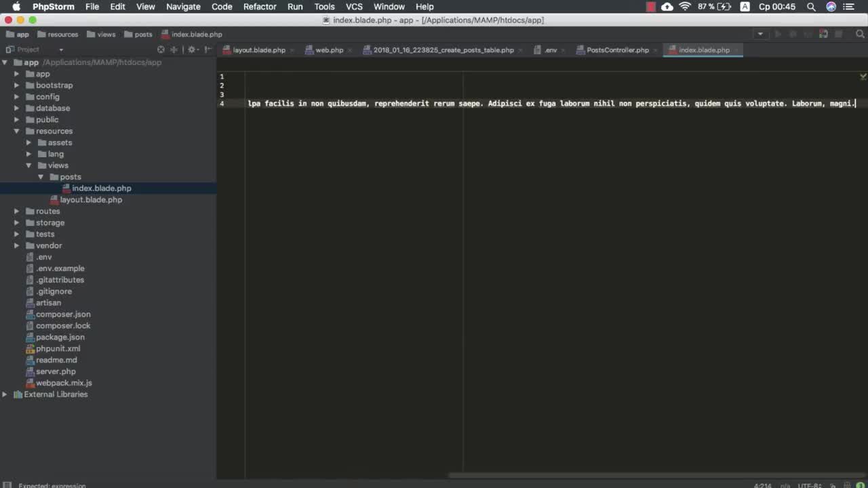Hide the Project tool window

tap(208, 49)
